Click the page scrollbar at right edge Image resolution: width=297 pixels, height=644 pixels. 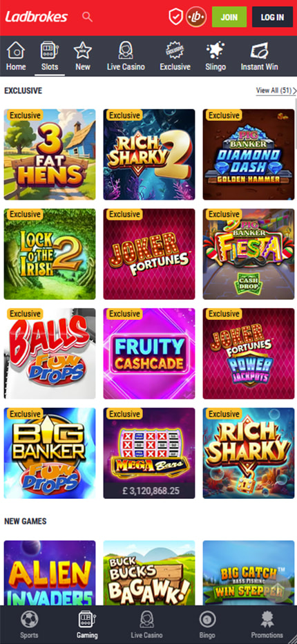pos(296,123)
